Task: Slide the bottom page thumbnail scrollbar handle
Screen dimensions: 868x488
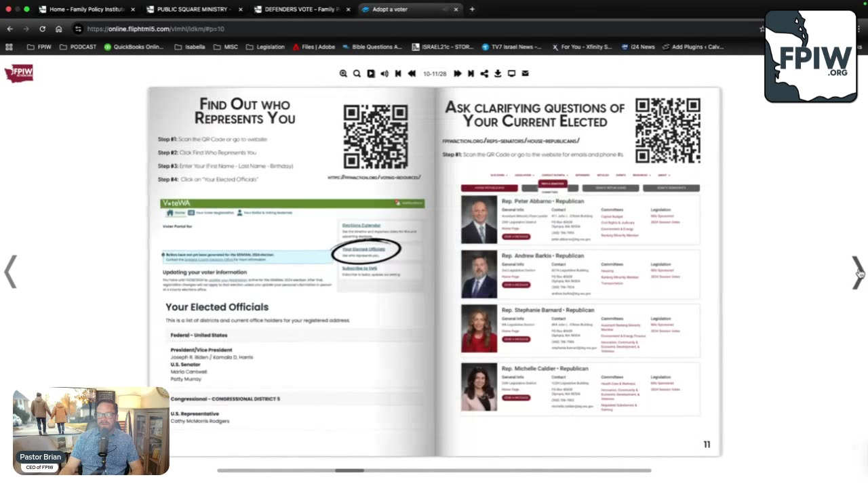Action: tap(350, 470)
